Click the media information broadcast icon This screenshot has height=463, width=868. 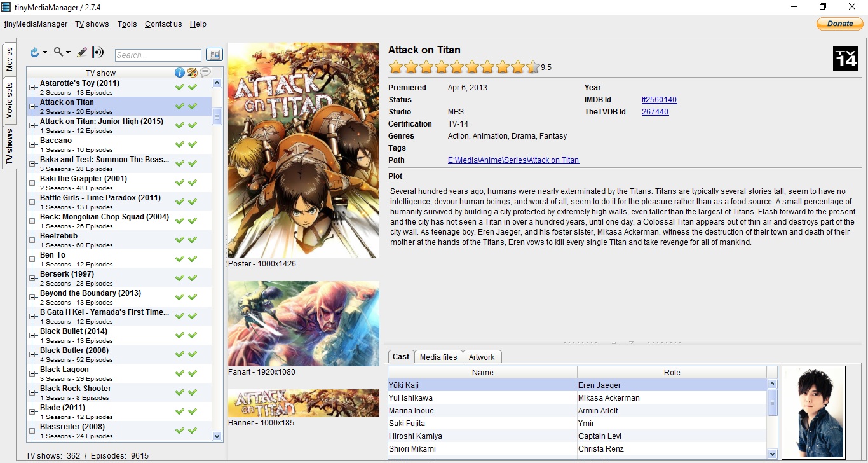pyautogui.click(x=98, y=52)
